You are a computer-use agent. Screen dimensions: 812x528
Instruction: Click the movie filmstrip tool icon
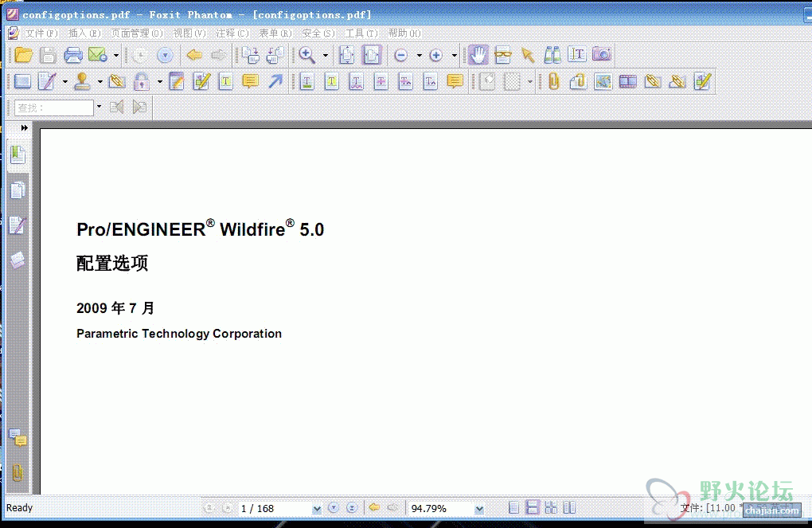[x=627, y=81]
